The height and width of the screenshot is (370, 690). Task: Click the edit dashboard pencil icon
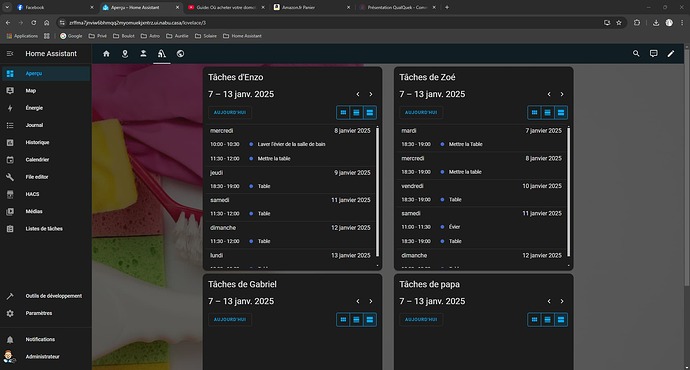coord(671,54)
